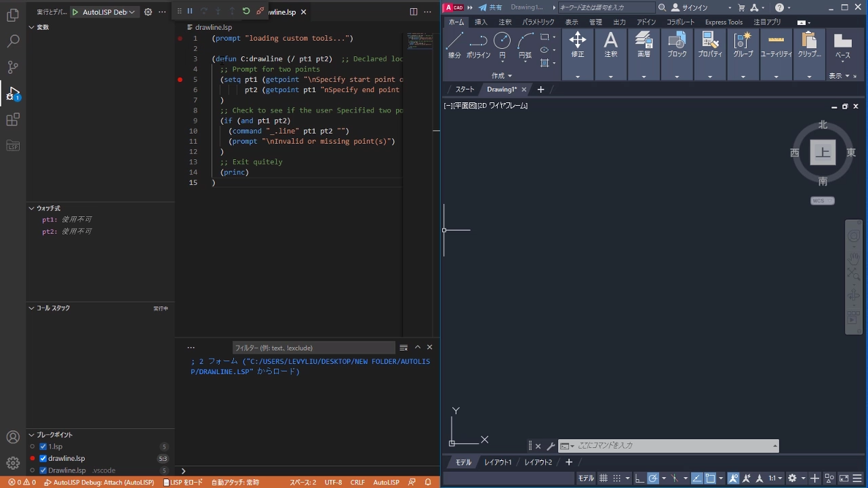The height and width of the screenshot is (488, 868).
Task: Toggle object snap in AutoCAD status bar
Action: [710, 478]
